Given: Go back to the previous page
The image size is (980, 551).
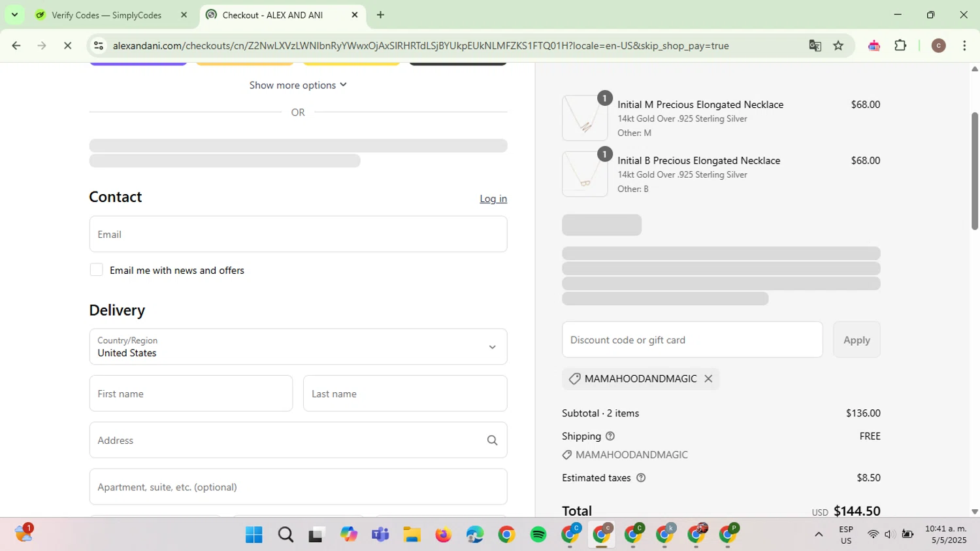Looking at the screenshot, I should pos(16,46).
